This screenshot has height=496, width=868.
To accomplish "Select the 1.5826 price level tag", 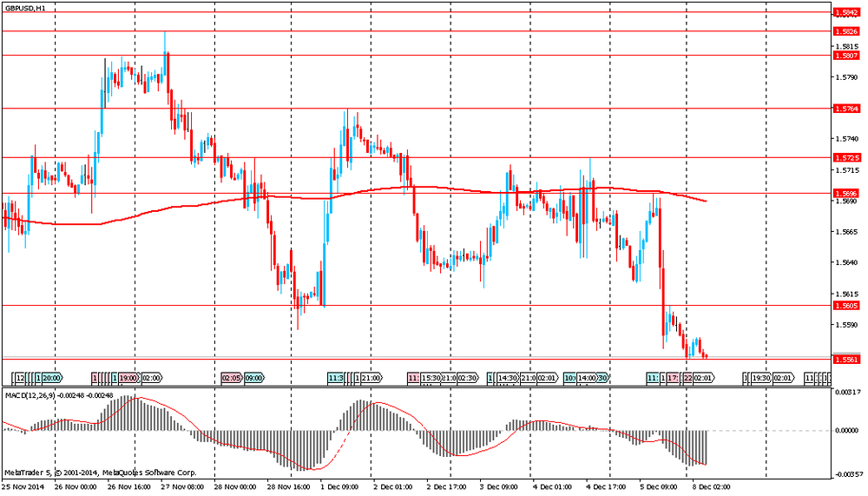I will [x=846, y=31].
